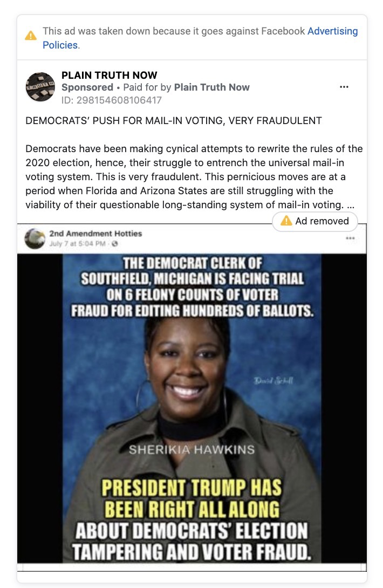Click the SHERIKIA HAWKINS caption in the image

(x=191, y=449)
